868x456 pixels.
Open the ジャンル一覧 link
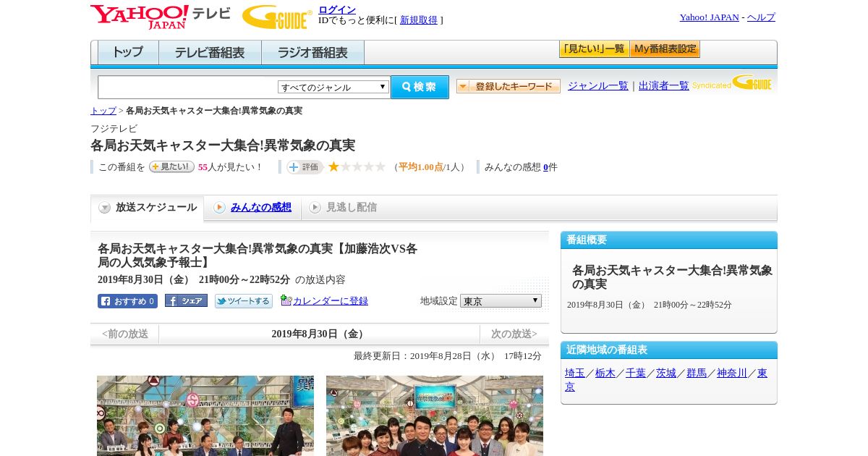coord(598,86)
